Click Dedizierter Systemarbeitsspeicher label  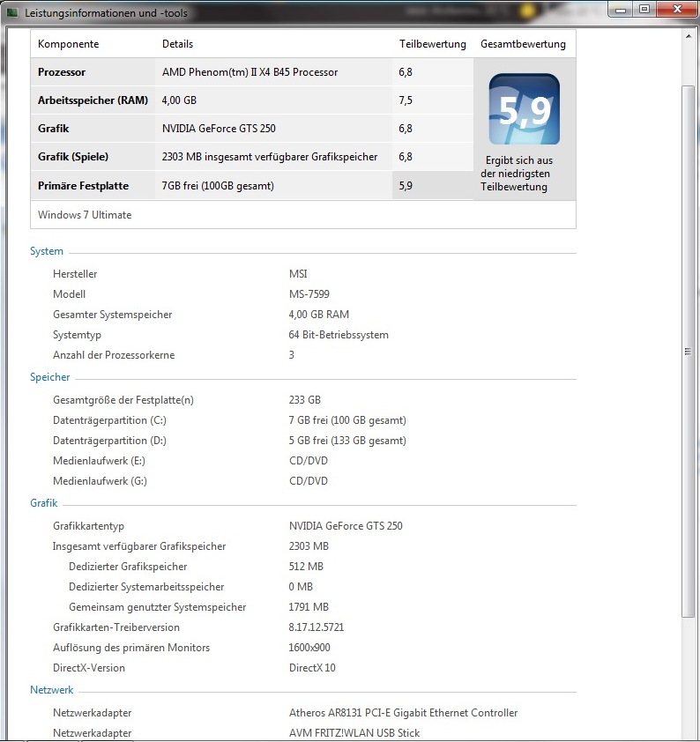pyautogui.click(x=146, y=587)
